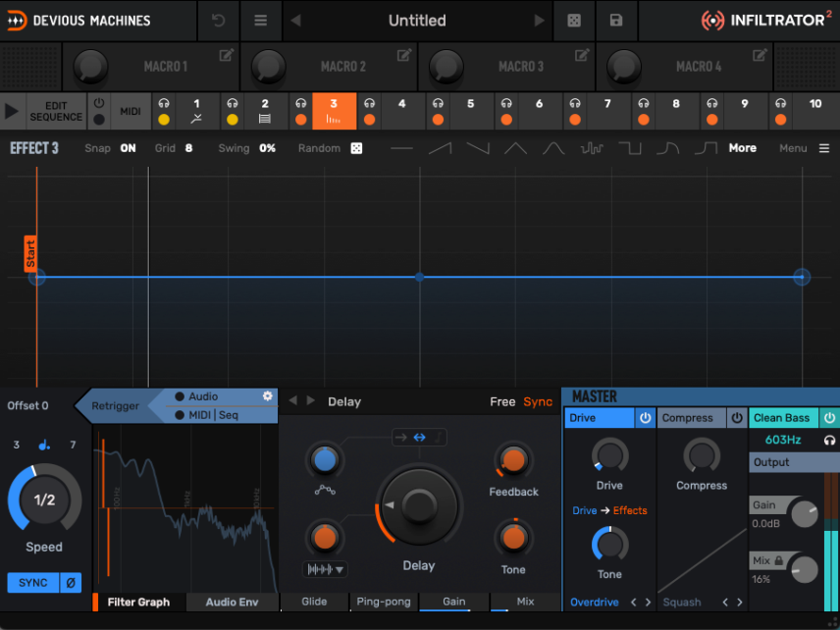Select previous Squash mode chevron

click(725, 603)
